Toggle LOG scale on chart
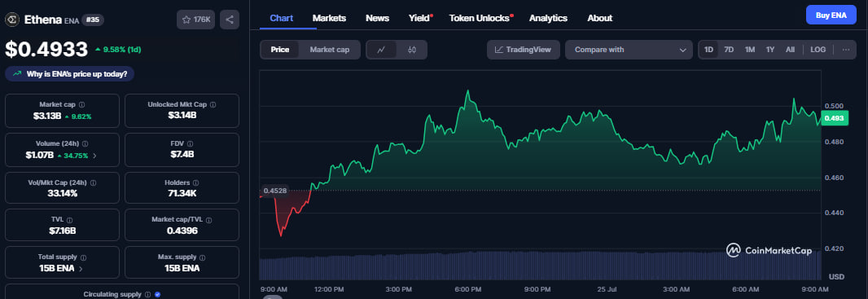868x299 pixels. click(x=818, y=49)
